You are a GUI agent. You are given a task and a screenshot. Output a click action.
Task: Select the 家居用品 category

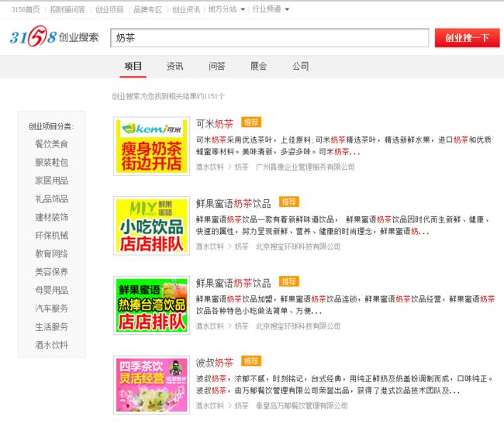point(51,181)
